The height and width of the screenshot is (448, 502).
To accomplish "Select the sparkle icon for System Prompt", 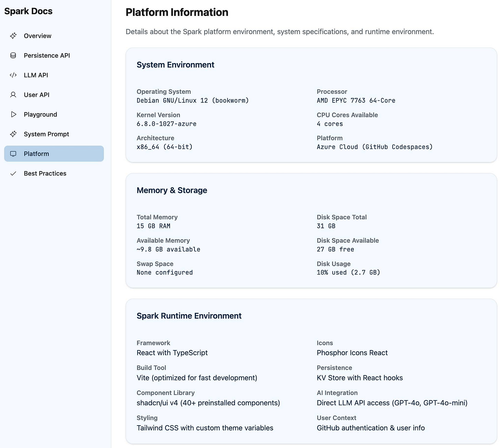I will 13,134.
